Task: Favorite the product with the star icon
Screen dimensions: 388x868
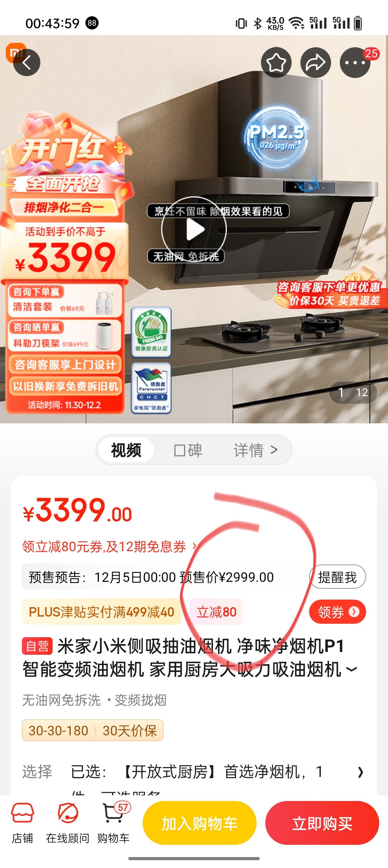Action: pyautogui.click(x=276, y=62)
